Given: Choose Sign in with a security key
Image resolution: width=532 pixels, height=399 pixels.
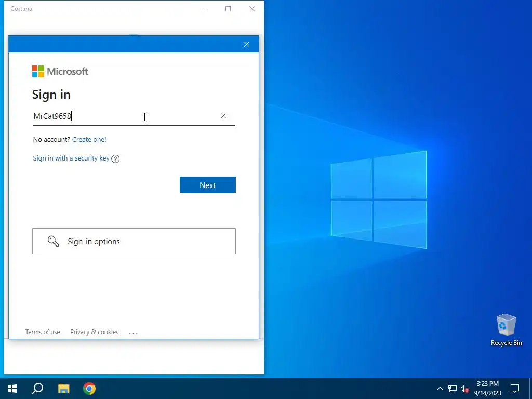Looking at the screenshot, I should (x=71, y=158).
